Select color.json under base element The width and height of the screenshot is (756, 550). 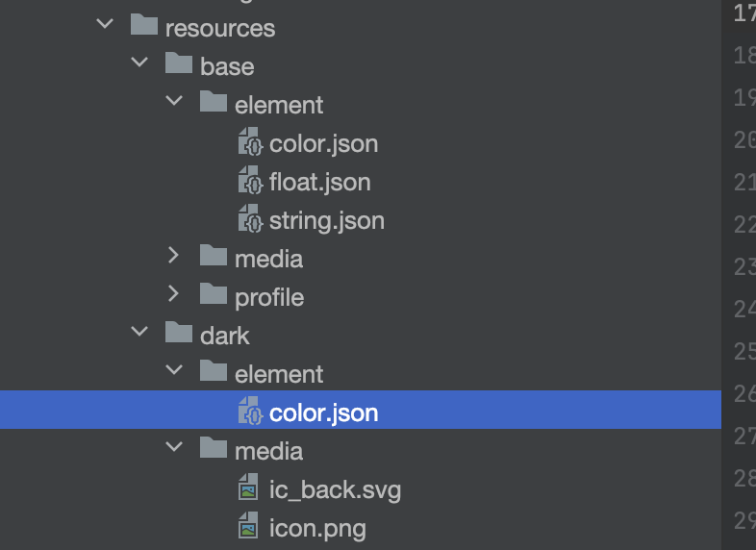(x=323, y=143)
